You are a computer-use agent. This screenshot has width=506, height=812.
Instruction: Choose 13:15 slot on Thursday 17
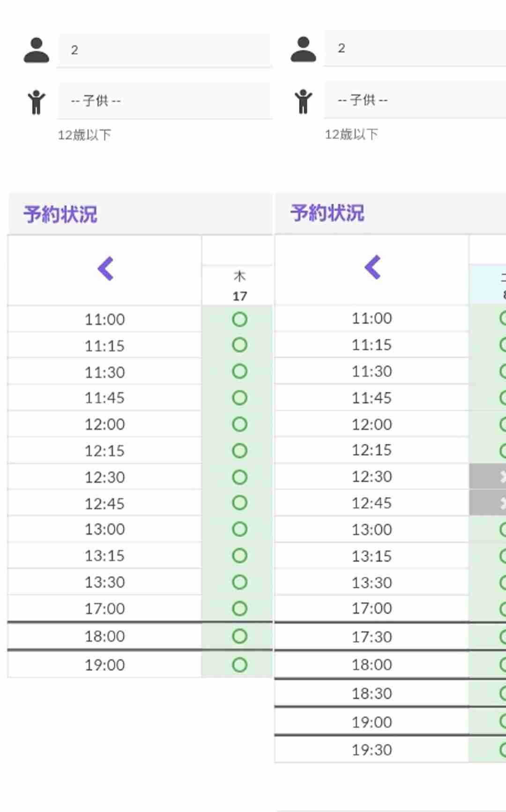(239, 556)
